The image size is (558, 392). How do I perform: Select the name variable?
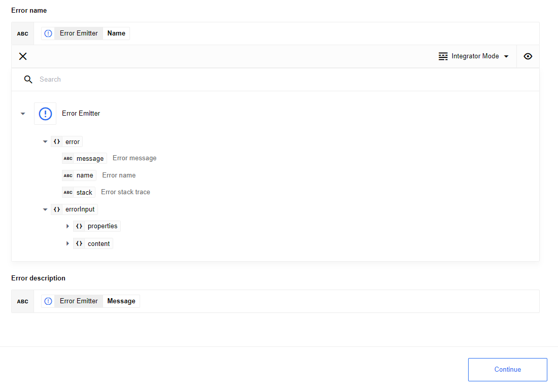click(79, 175)
